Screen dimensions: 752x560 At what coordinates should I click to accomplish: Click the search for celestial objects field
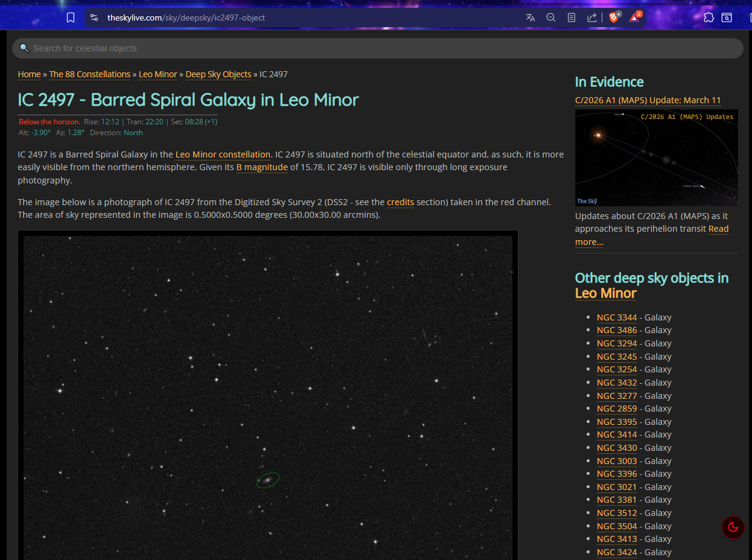(378, 48)
